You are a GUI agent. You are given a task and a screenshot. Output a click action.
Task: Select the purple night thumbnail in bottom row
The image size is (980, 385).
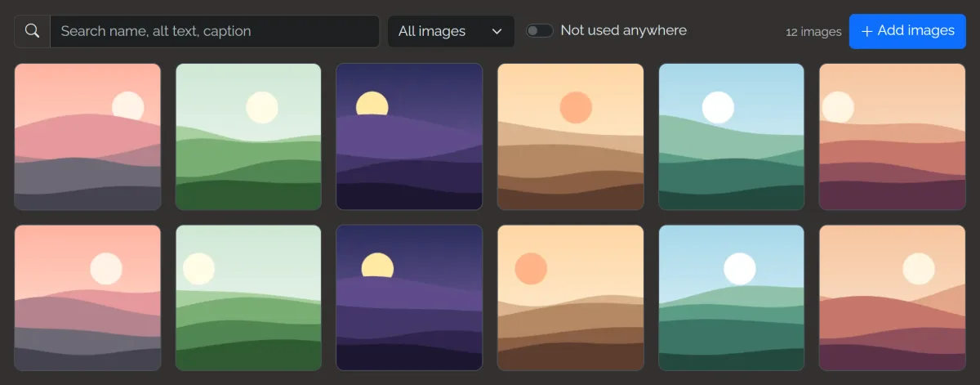(x=409, y=298)
